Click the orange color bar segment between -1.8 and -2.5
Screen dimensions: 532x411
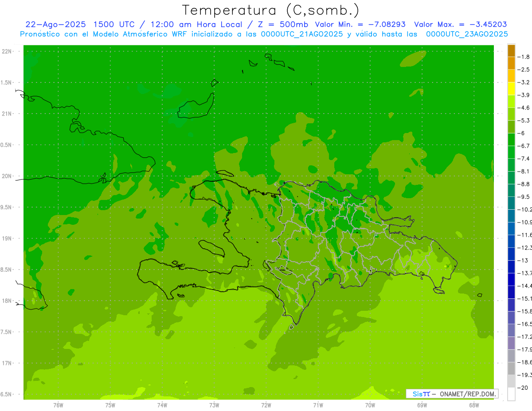[511, 63]
